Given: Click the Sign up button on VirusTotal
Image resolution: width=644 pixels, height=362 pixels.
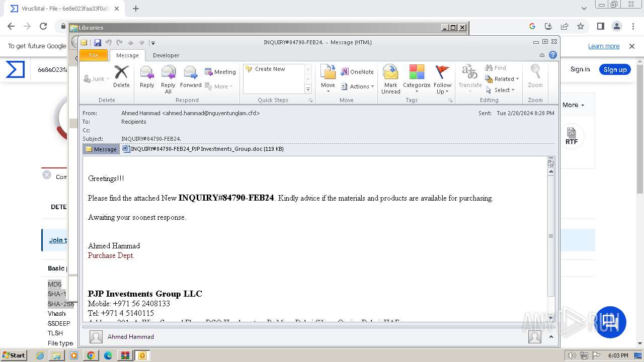Looking at the screenshot, I should [x=615, y=69].
